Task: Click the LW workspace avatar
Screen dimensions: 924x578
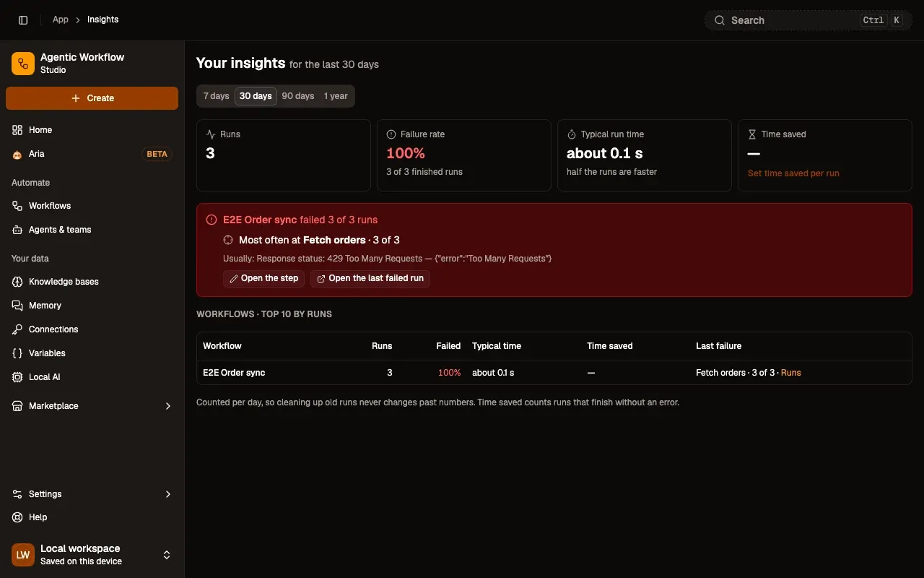Action: pos(23,555)
